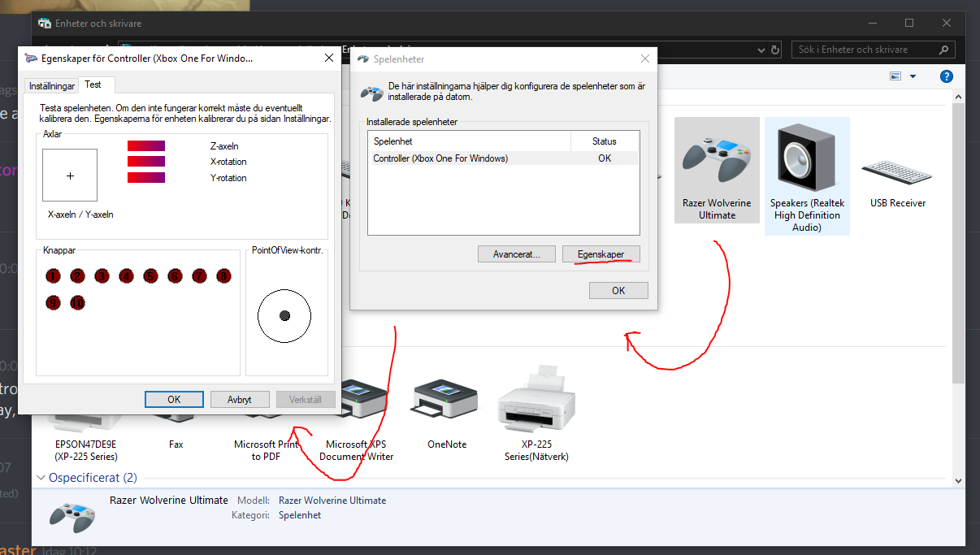Confirm with OK in Spelenheter dialog
Image resolution: width=980 pixels, height=555 pixels.
click(x=618, y=290)
